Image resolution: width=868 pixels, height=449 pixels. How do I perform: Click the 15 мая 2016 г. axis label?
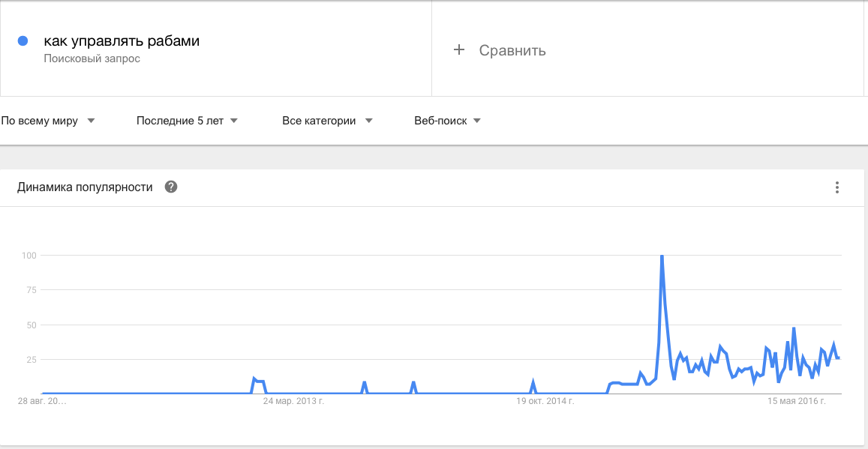point(798,401)
